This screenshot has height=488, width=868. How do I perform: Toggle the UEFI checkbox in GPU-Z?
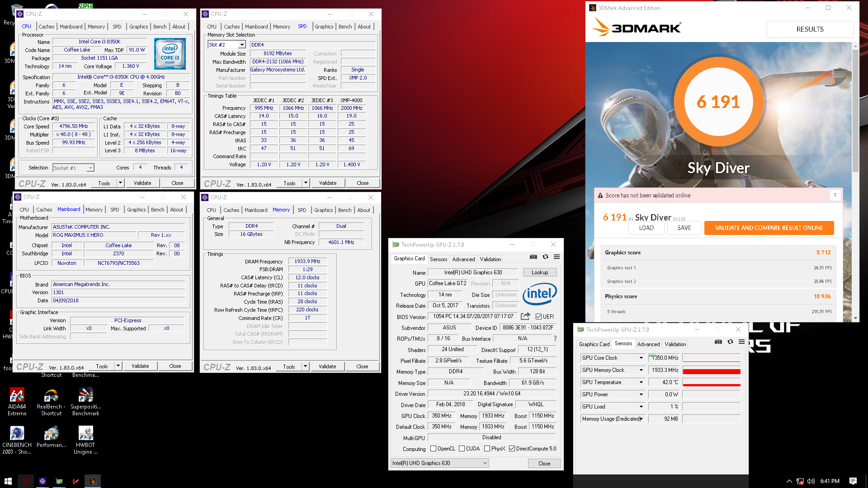tap(538, 317)
